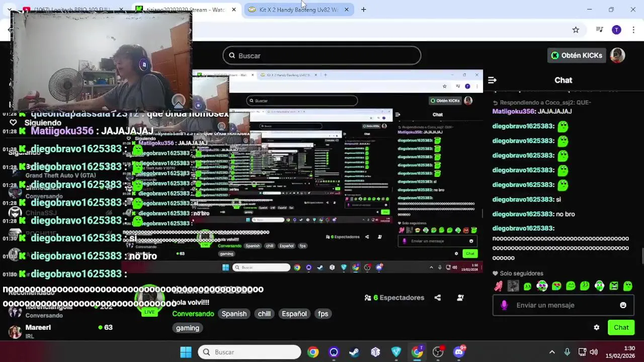Open the Chrome profile avatar T

[x=616, y=30]
